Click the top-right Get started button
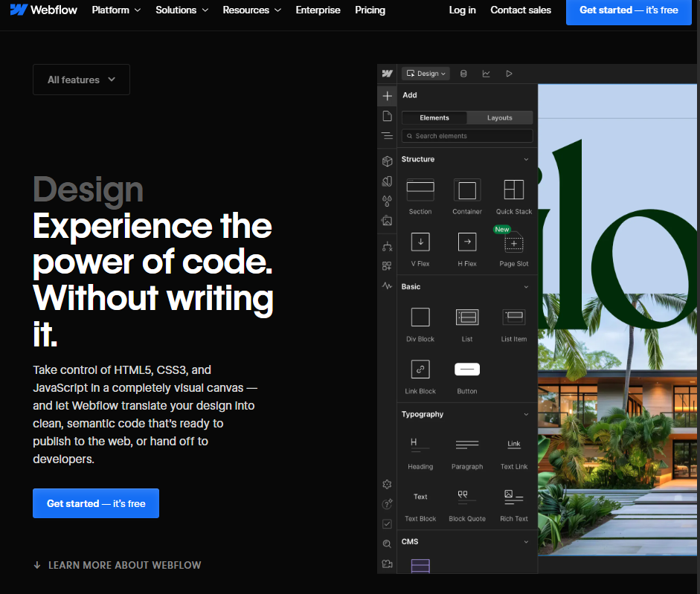 (629, 10)
